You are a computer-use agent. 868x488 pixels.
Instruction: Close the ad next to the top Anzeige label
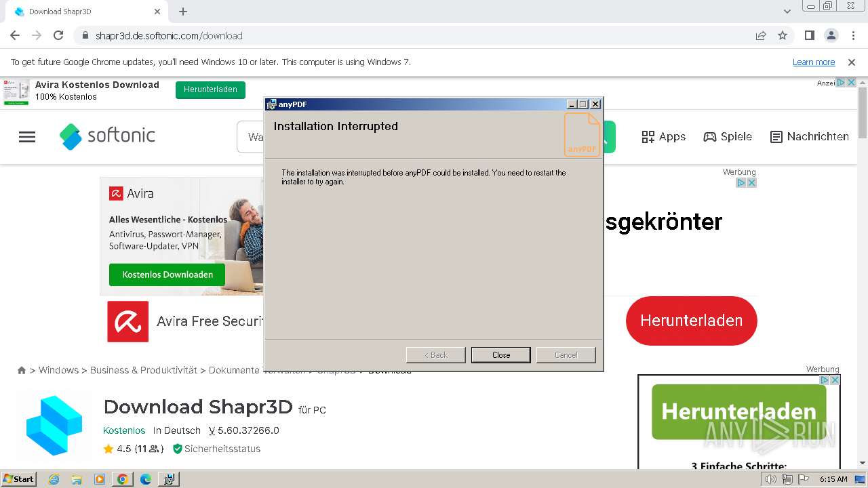(x=851, y=83)
